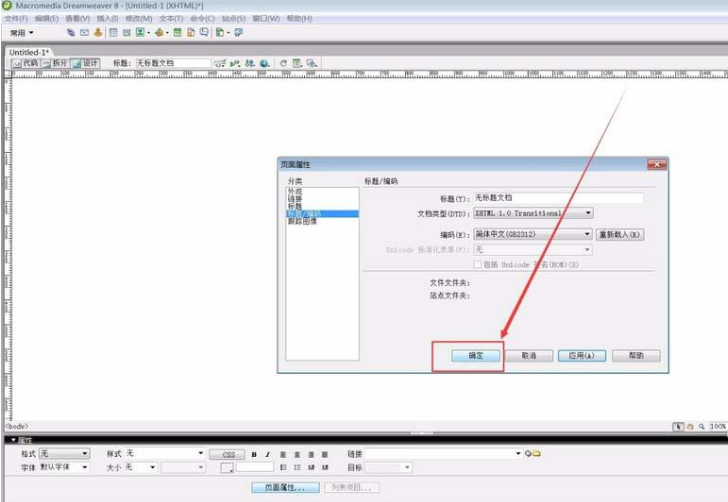This screenshot has height=502, width=728.
Task: Check the 包括 Unicode 签名(BOM) checkbox
Action: pos(477,264)
